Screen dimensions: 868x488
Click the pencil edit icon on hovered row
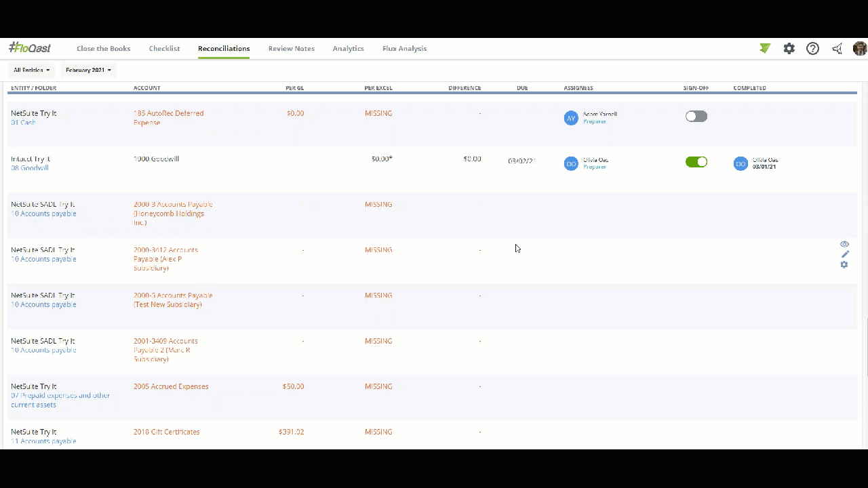(x=845, y=254)
